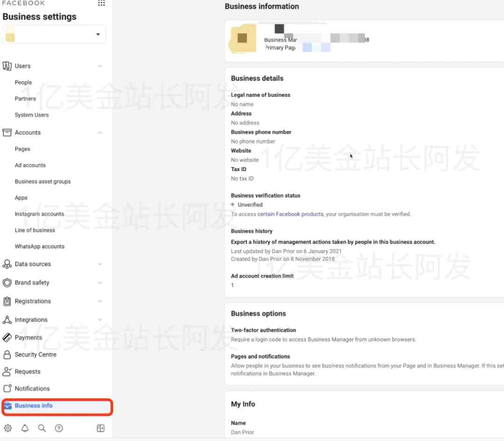Open the business account selector dropdown
The width and height of the screenshot is (504, 441).
click(x=54, y=34)
